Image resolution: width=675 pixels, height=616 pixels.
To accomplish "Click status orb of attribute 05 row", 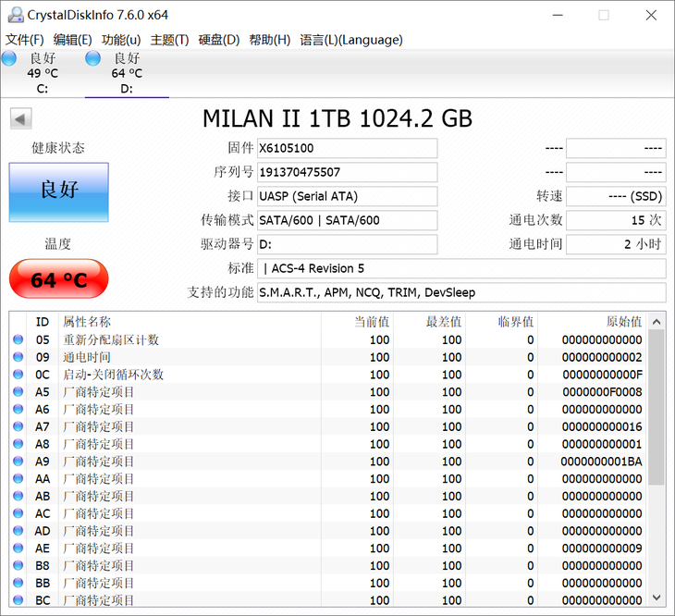I will click(18, 339).
